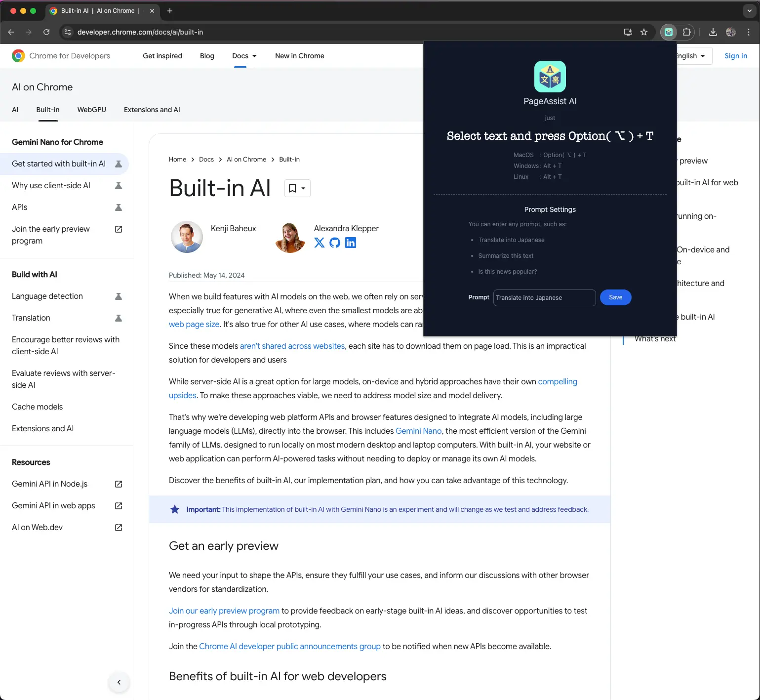Open Translation in the sidebar
Image resolution: width=760 pixels, height=700 pixels.
click(31, 318)
